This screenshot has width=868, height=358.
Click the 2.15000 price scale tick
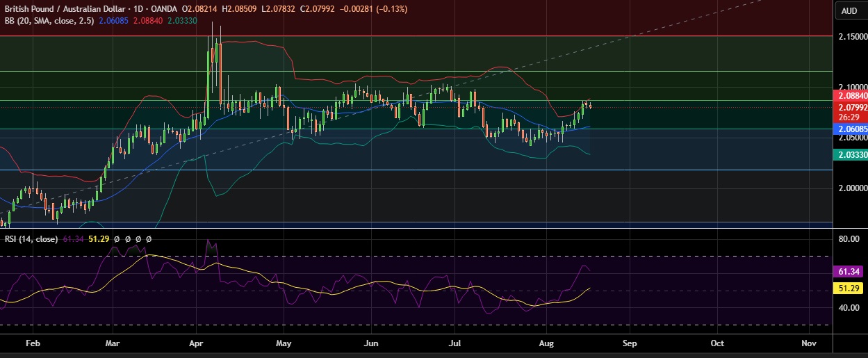tap(852, 36)
